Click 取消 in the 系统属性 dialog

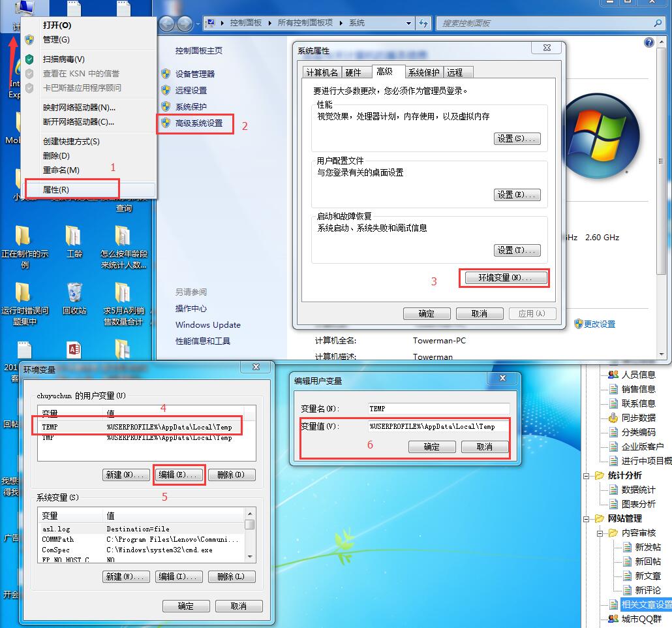coord(479,313)
